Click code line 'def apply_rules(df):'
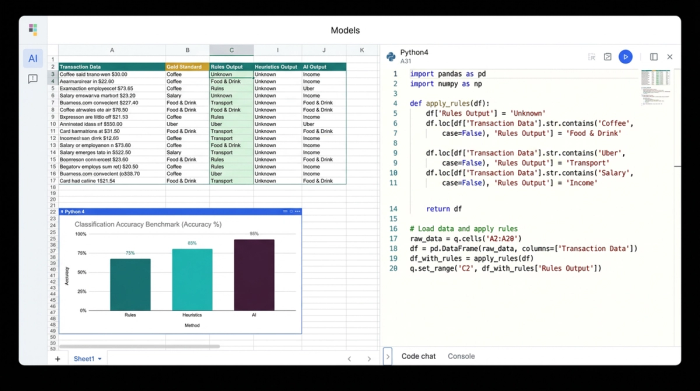700x391 pixels. click(450, 104)
